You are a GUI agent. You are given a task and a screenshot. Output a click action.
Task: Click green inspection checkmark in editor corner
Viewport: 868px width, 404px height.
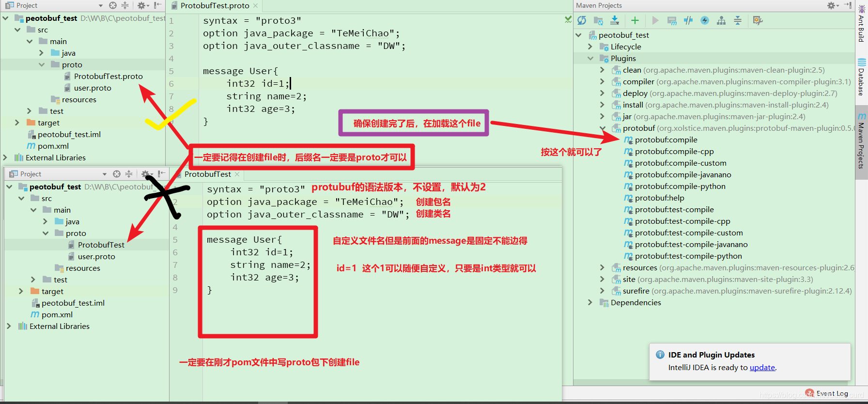pyautogui.click(x=568, y=19)
